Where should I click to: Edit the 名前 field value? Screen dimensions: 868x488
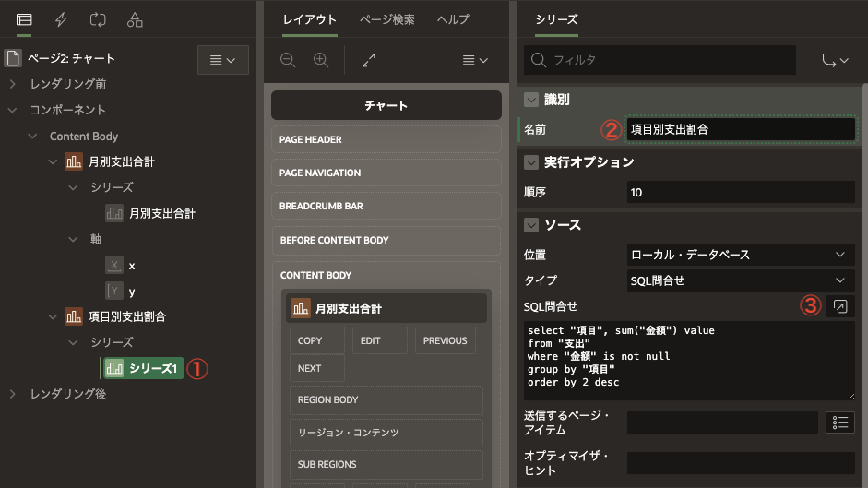(x=742, y=130)
